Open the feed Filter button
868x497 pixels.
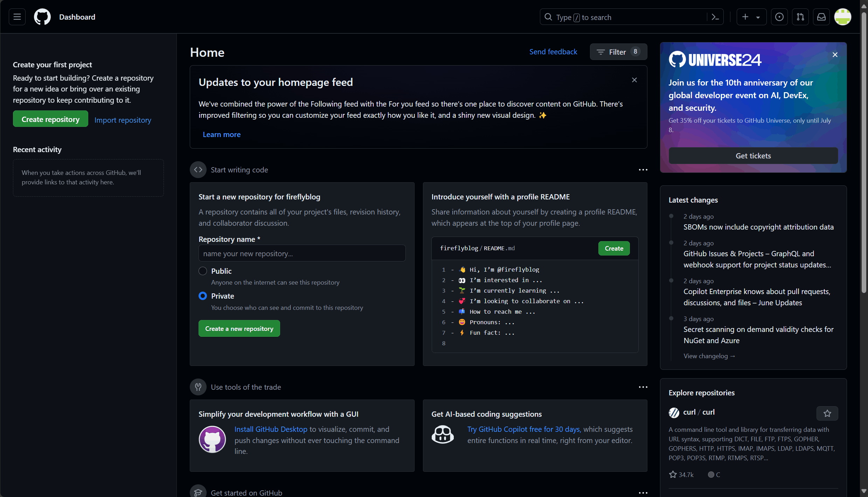[x=618, y=52]
